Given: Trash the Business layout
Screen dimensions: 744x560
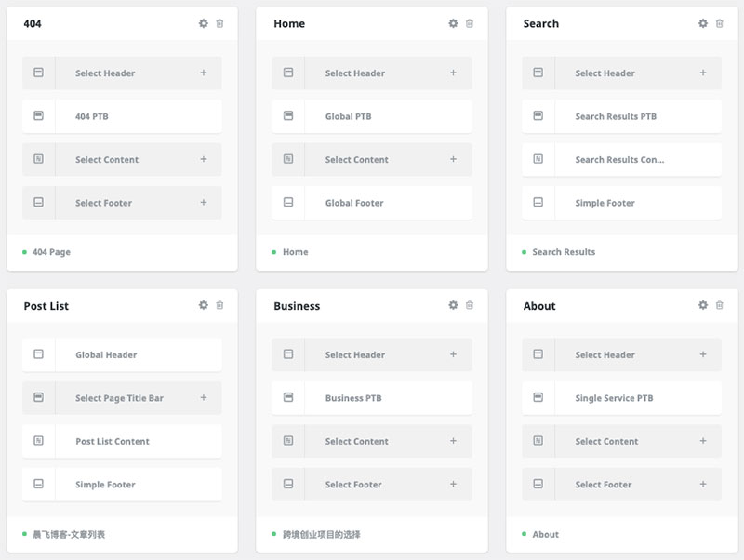Looking at the screenshot, I should pyautogui.click(x=470, y=305).
